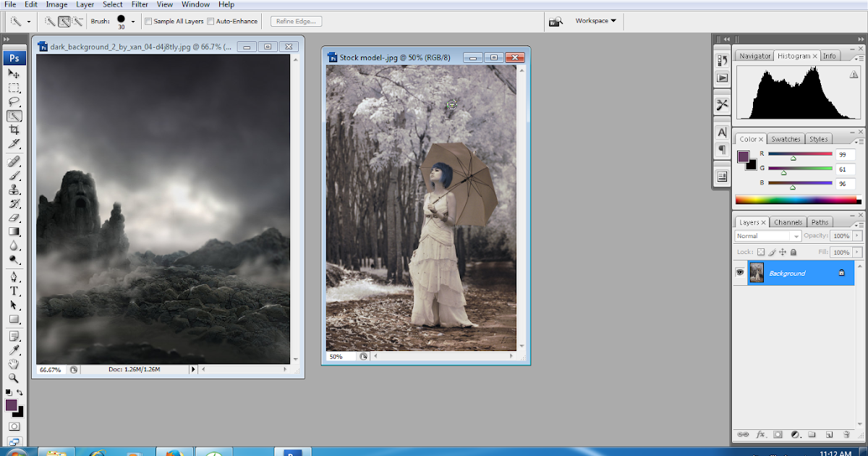This screenshot has width=868, height=456.
Task: Select the Crop tool in the toolbox
Action: [x=14, y=130]
